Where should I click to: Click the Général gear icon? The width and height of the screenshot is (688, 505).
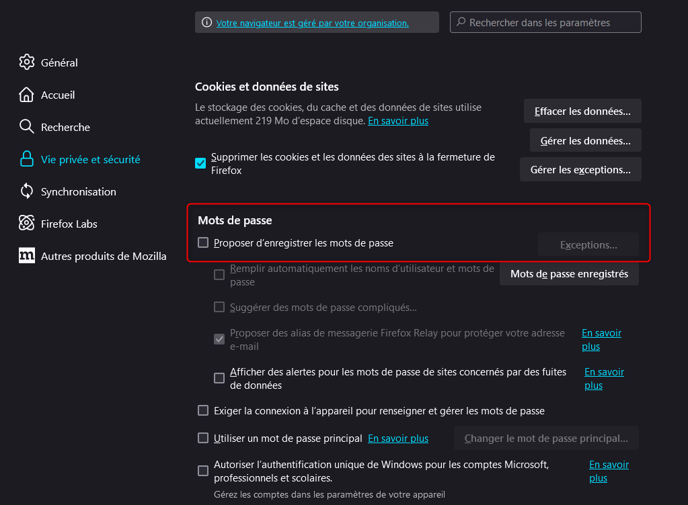pyautogui.click(x=26, y=62)
